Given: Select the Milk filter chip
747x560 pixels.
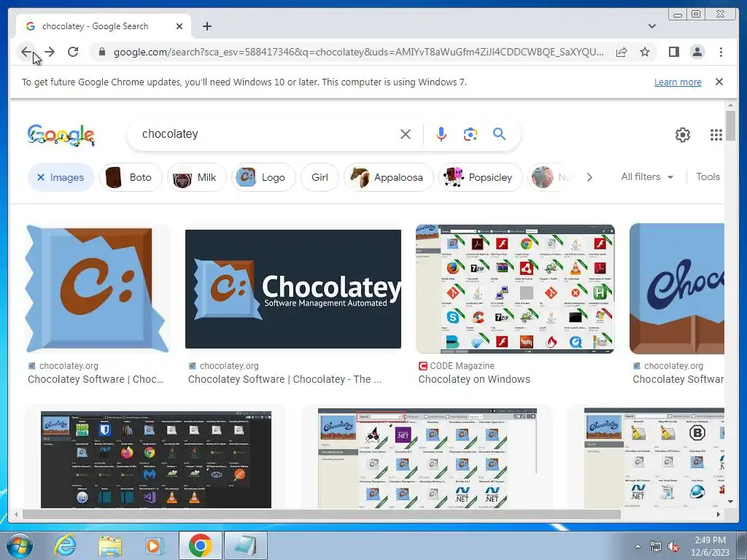Looking at the screenshot, I should tap(196, 177).
